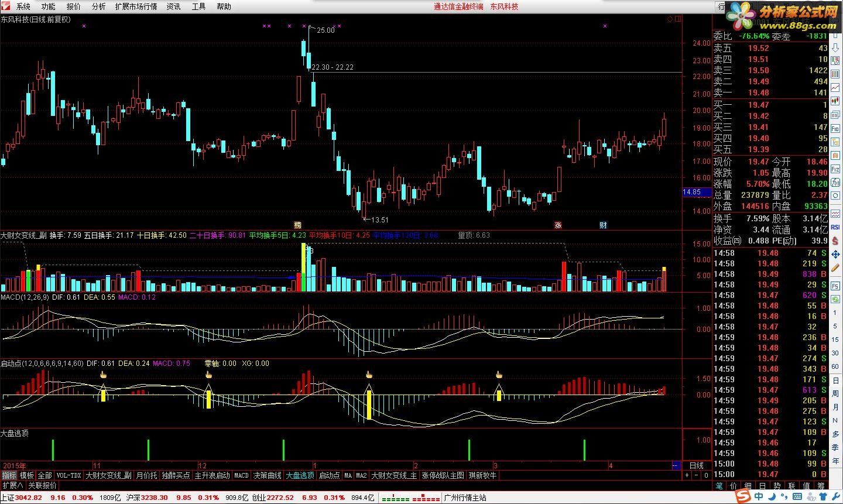Click the intraday line chart icon in right sidebar
The image size is (843, 504).
tap(835, 87)
